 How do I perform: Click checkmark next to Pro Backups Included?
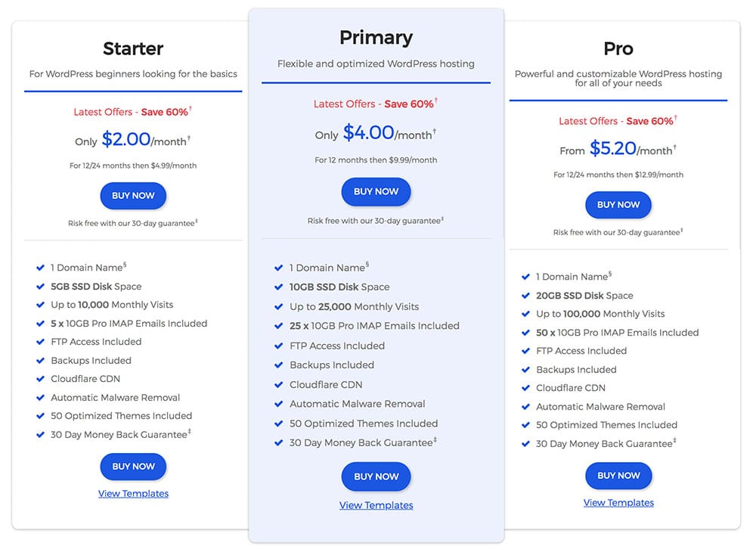tap(525, 370)
